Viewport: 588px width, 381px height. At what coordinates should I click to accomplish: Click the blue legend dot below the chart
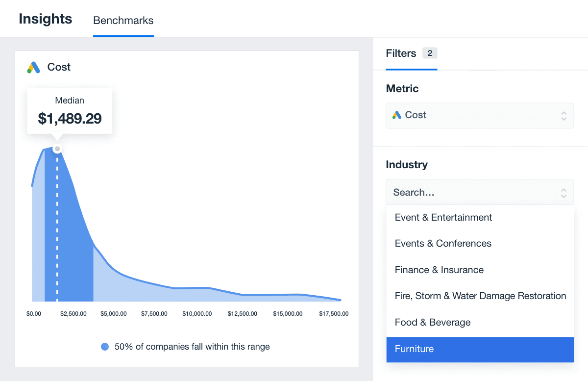[104, 347]
